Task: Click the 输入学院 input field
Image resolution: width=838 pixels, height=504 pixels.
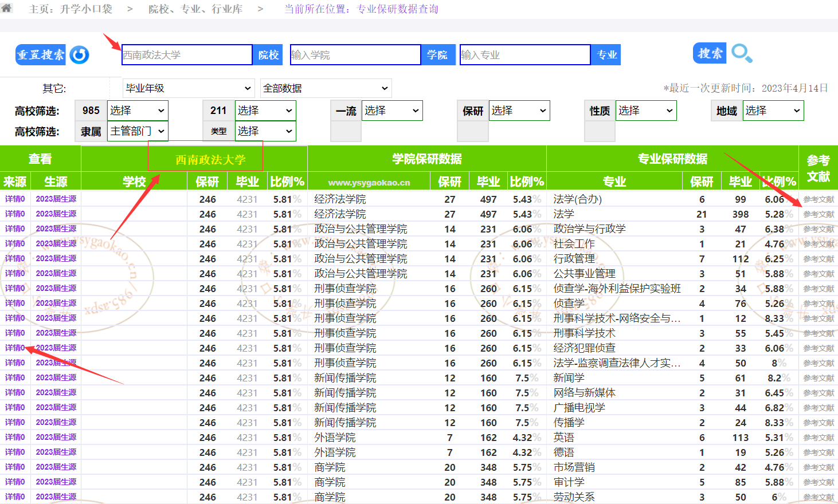Action: pos(355,55)
